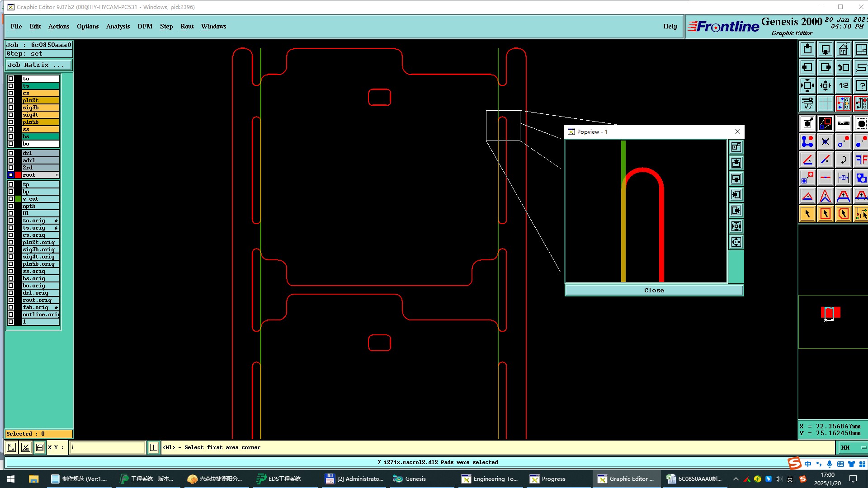Click the tools and palette settings icon
Screen dimensions: 868x488
point(807,103)
